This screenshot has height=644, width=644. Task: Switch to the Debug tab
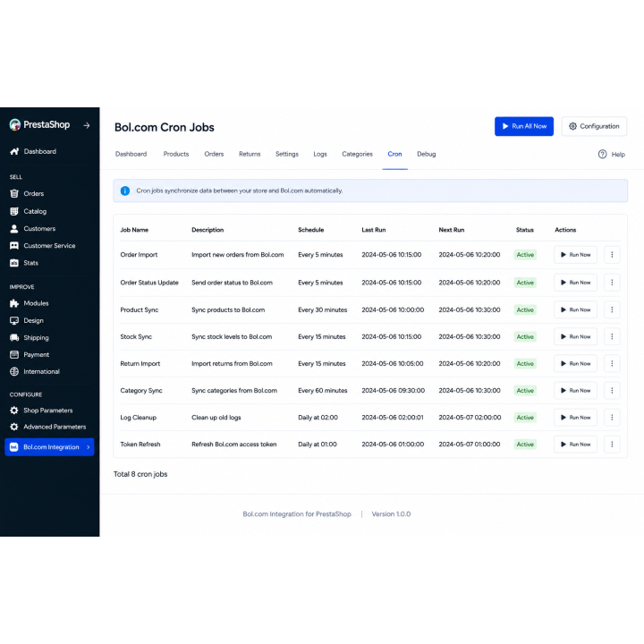[x=427, y=154]
